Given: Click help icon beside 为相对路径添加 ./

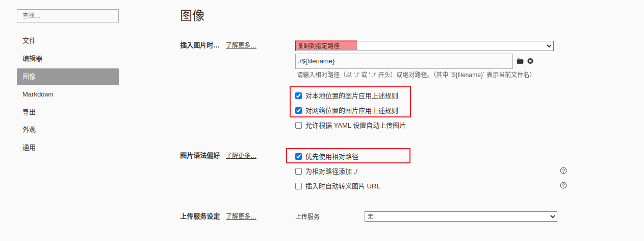Looking at the screenshot, I should 563,171.
